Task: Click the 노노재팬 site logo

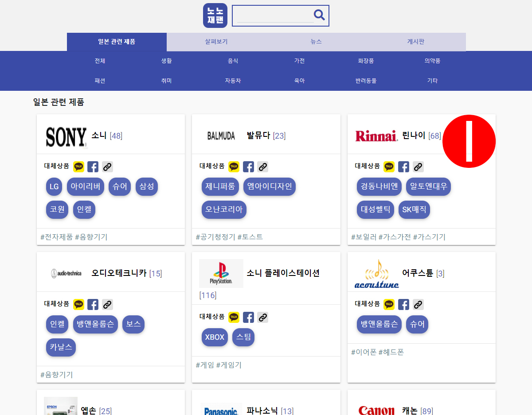Action: [215, 16]
